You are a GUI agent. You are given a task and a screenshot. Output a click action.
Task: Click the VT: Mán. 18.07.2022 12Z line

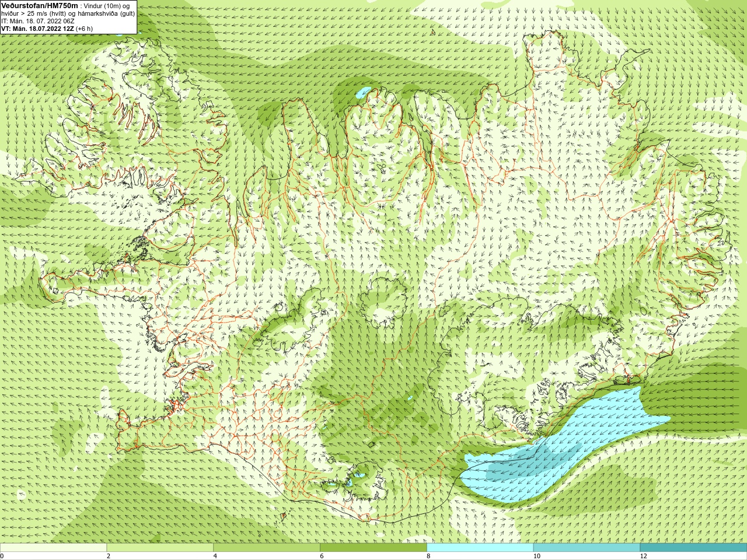point(47,28)
